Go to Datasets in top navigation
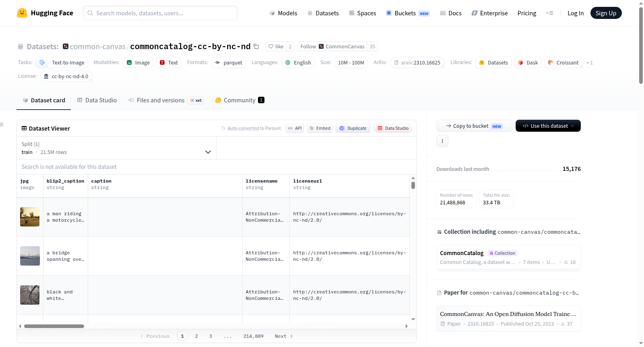This screenshot has width=644, height=347. click(x=323, y=13)
